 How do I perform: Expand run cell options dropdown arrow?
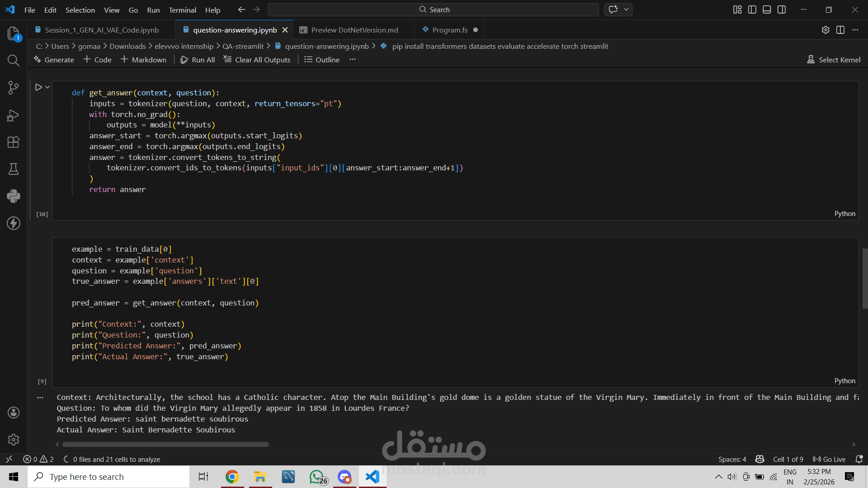tap(47, 87)
